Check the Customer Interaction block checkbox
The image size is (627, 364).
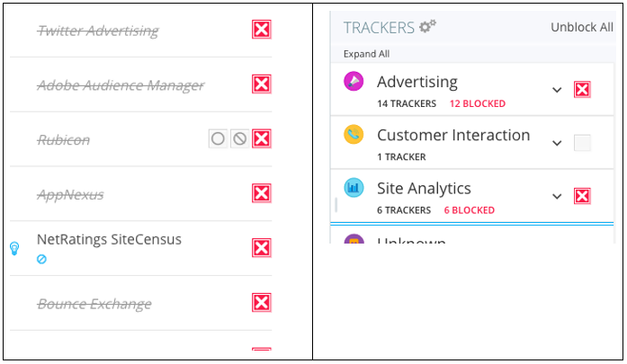point(582,143)
